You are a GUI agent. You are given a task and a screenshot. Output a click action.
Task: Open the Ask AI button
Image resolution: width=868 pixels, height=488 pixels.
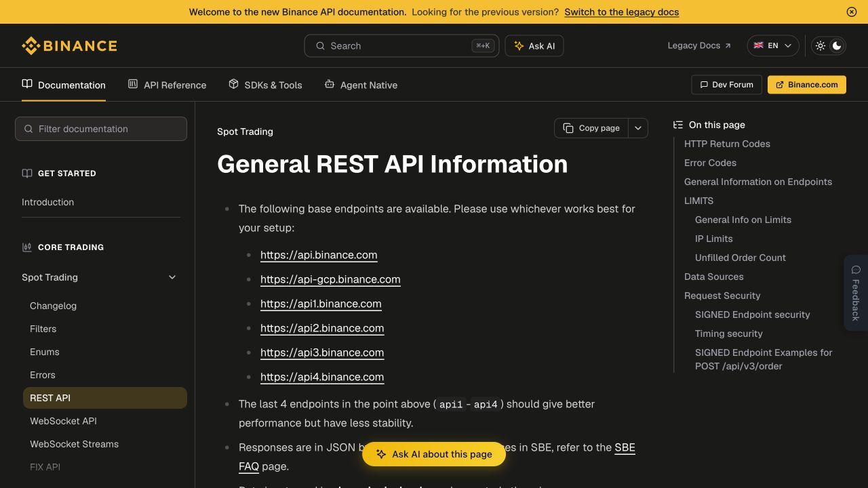534,46
